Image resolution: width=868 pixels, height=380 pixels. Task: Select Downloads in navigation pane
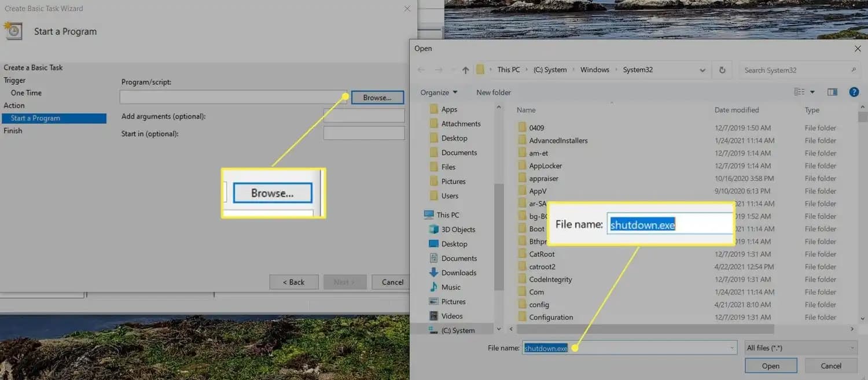[458, 273]
